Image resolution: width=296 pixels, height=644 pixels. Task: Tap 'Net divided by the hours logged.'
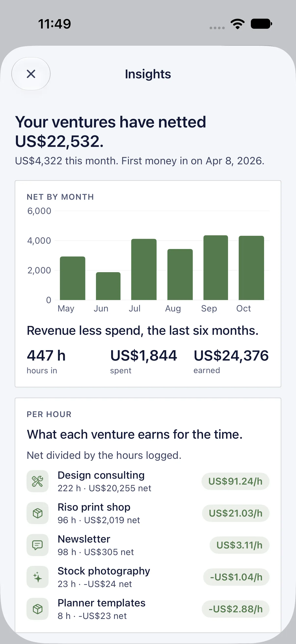(104, 455)
